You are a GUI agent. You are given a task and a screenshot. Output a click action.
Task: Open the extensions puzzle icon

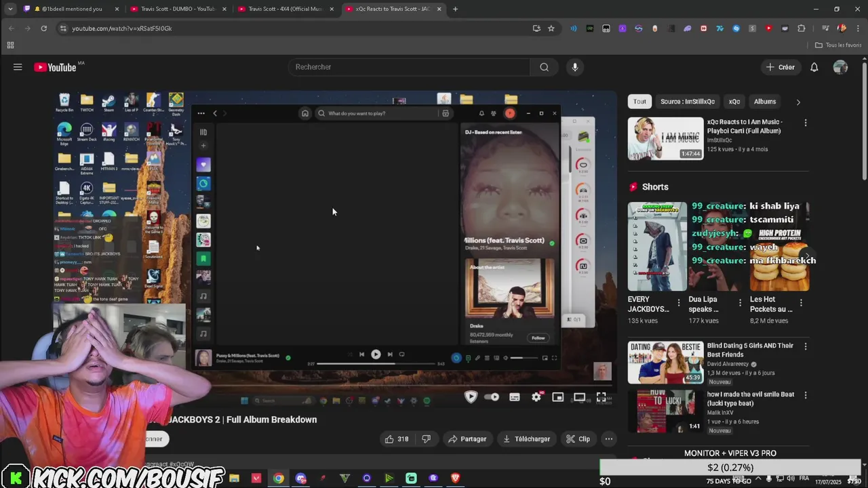pyautogui.click(x=802, y=28)
